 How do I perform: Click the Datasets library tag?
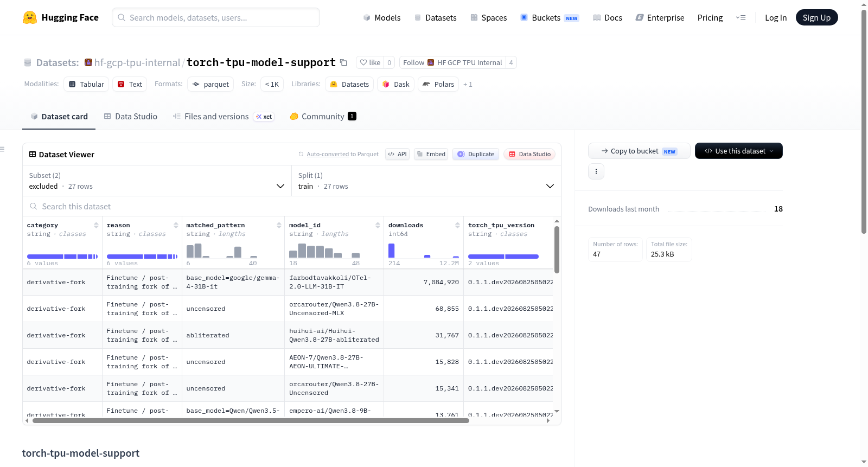349,84
